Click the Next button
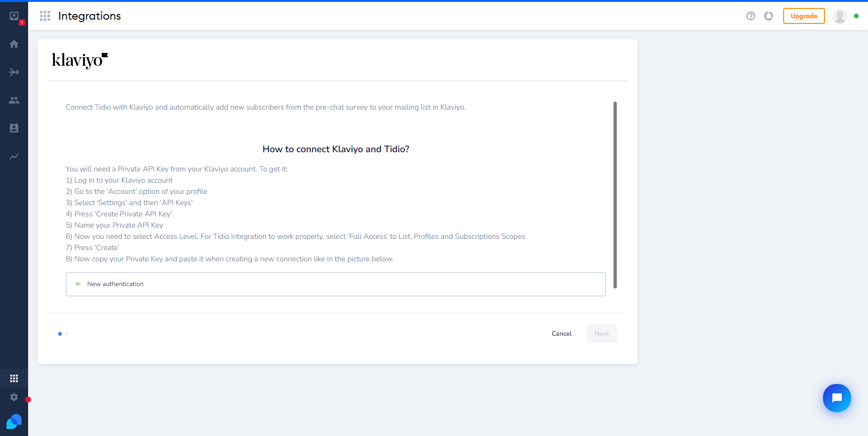 pyautogui.click(x=602, y=334)
